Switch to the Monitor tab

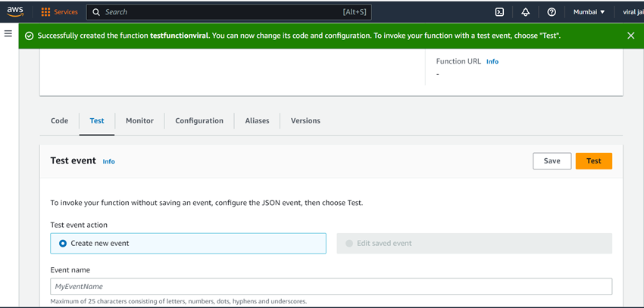tap(139, 120)
